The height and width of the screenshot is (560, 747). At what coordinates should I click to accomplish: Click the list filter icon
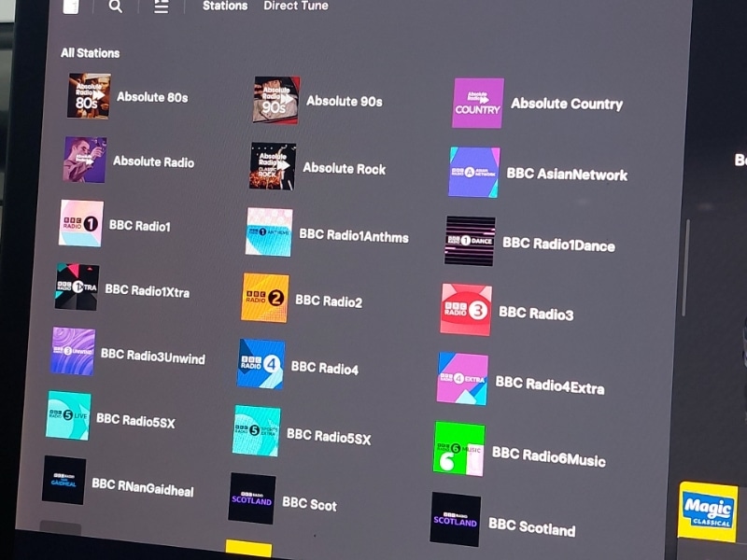point(162,7)
